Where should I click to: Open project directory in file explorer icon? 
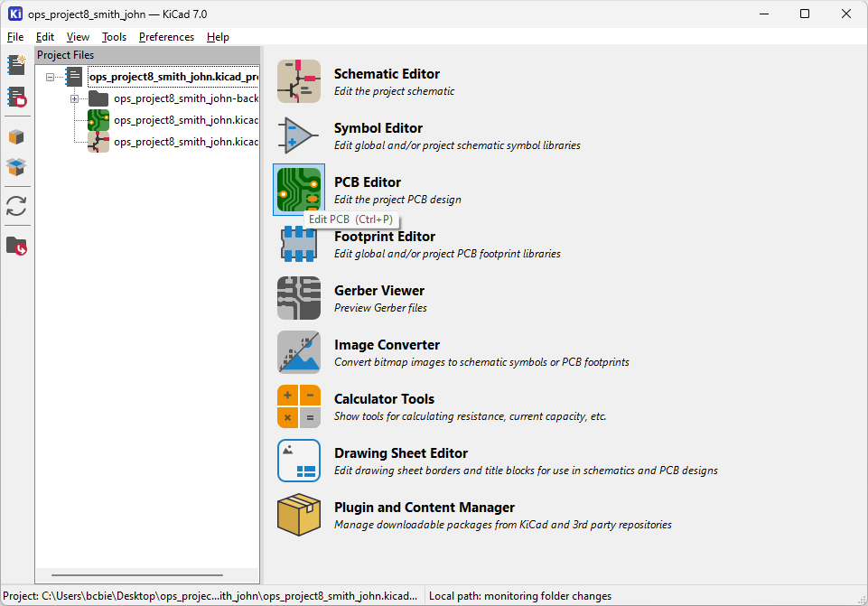(x=16, y=246)
